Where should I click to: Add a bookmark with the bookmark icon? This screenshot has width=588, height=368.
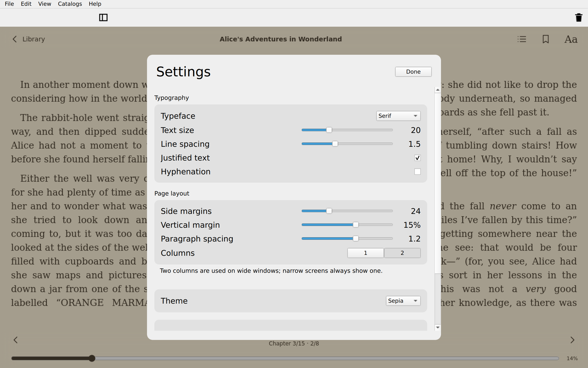click(546, 39)
